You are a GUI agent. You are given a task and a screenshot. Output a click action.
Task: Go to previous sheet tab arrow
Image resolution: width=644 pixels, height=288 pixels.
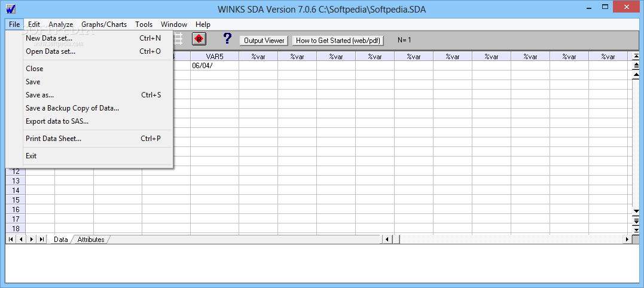[x=21, y=239]
